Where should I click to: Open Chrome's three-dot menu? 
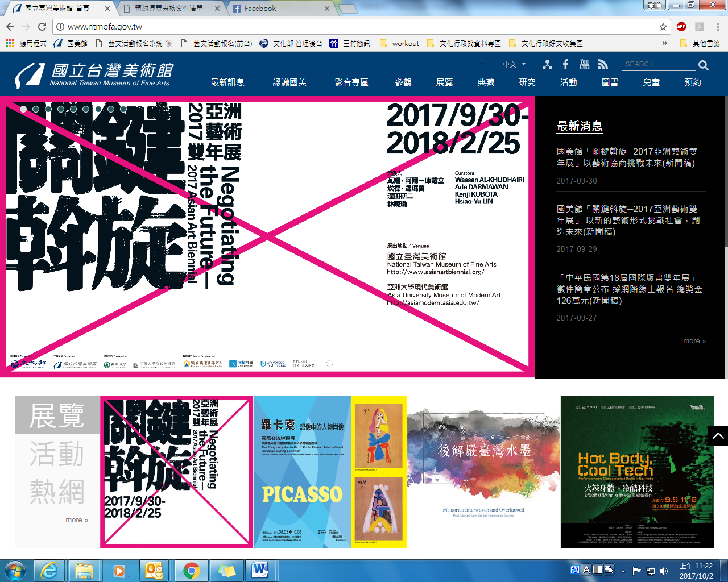718,27
